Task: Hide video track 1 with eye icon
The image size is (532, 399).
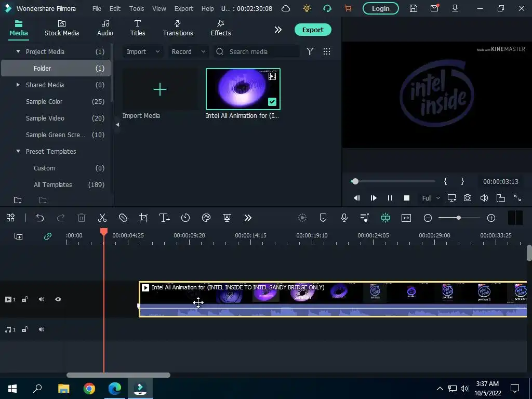Action: pos(58,299)
